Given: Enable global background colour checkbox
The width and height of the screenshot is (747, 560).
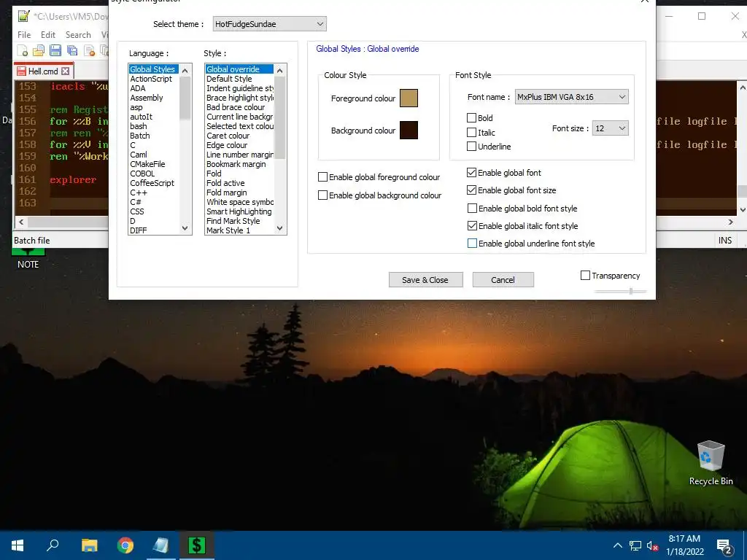Looking at the screenshot, I should pos(322,195).
